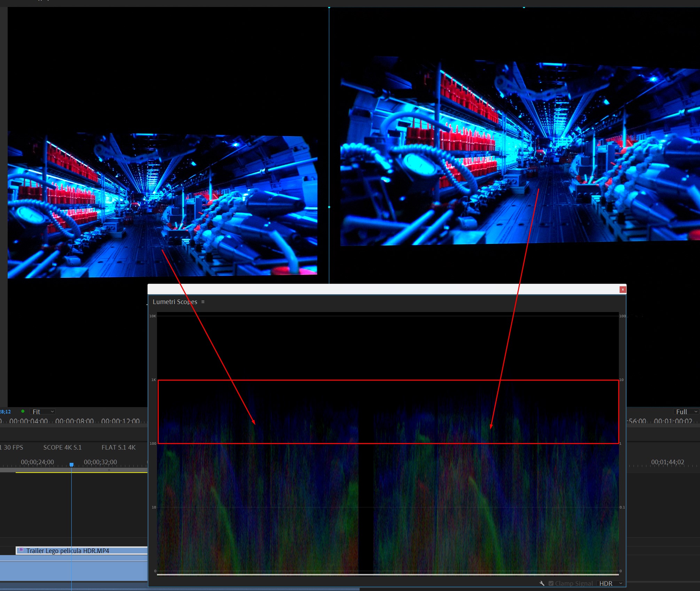This screenshot has width=700, height=591.
Task: Click monitor ruler label 00:00:12:00
Action: pos(120,421)
